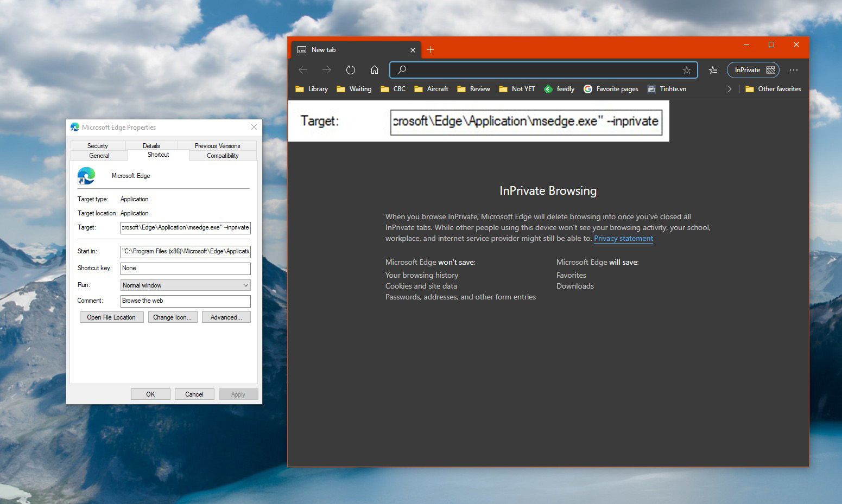842x504 pixels.
Task: Close the Edge browser window
Action: coord(796,44)
